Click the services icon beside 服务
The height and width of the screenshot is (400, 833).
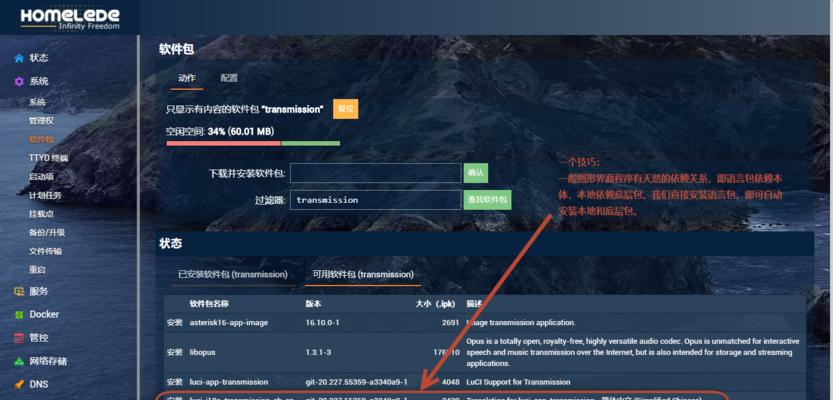(19, 291)
